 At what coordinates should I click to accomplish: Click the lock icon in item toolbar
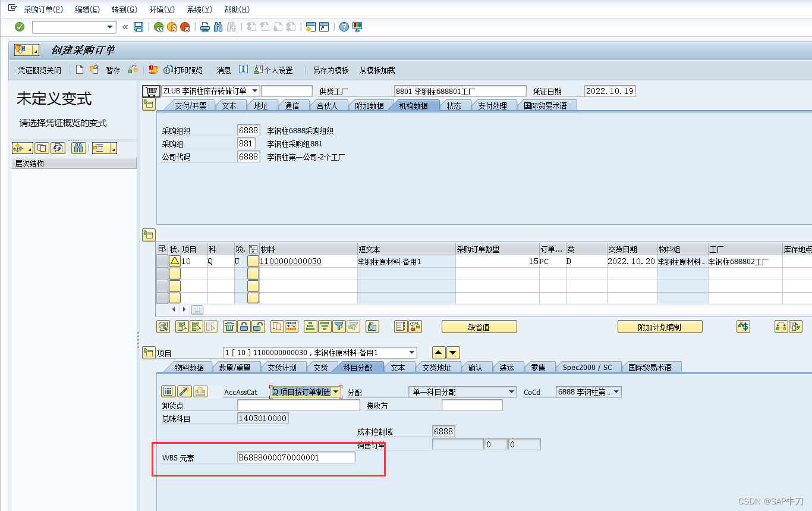pyautogui.click(x=244, y=326)
